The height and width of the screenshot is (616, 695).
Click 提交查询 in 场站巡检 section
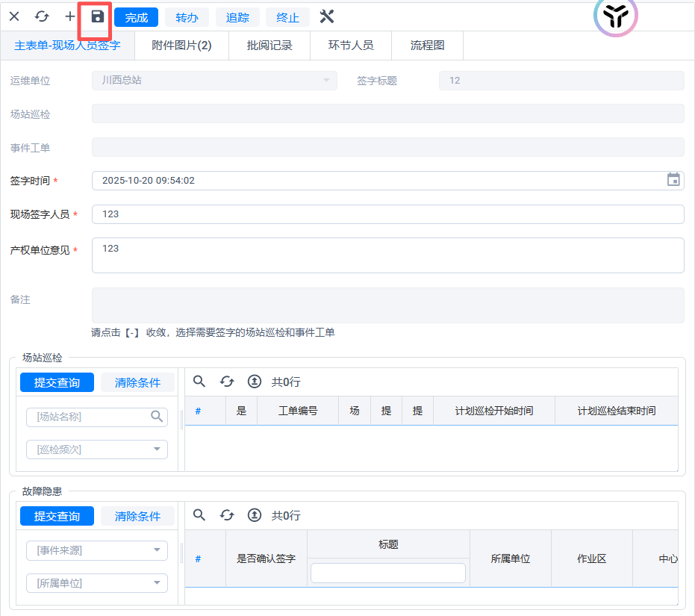coord(57,382)
